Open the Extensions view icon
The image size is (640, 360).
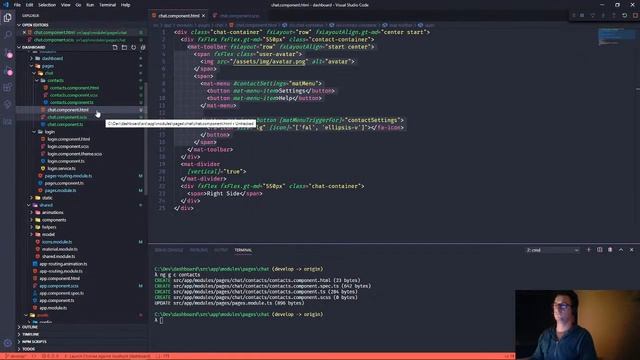click(x=7, y=87)
